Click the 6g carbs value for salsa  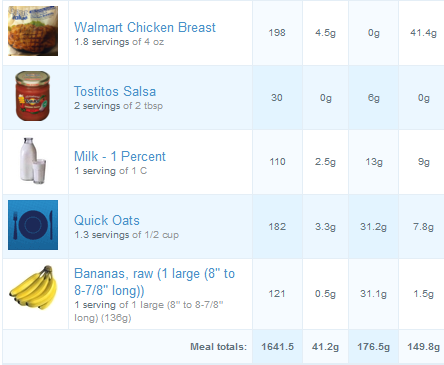point(374,98)
